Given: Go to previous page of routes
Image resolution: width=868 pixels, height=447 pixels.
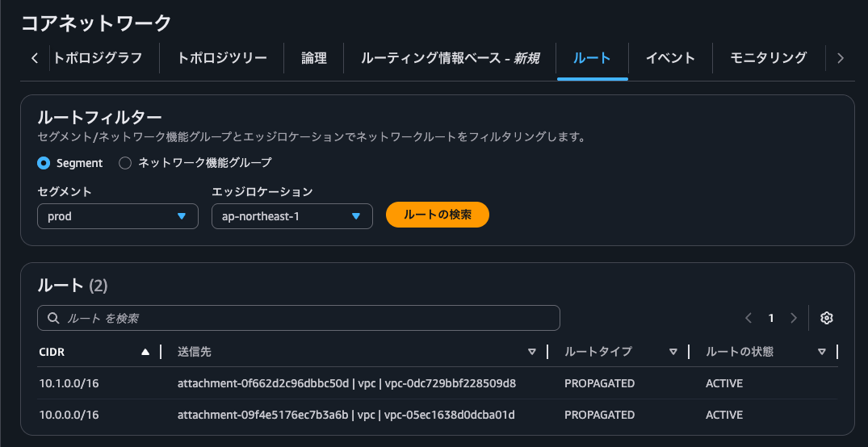Looking at the screenshot, I should [x=748, y=318].
